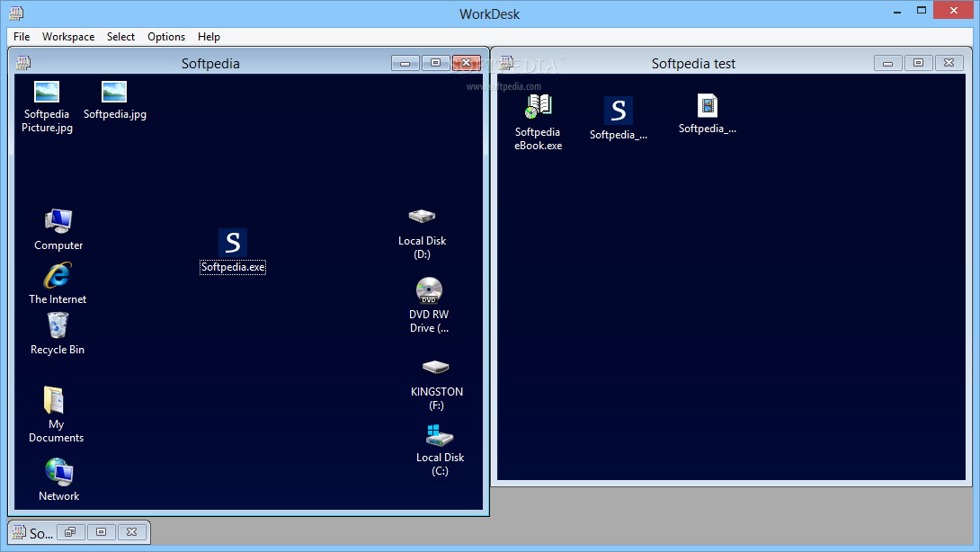Image resolution: width=980 pixels, height=552 pixels.
Task: Minimize the Softpedia test window
Action: tap(887, 63)
